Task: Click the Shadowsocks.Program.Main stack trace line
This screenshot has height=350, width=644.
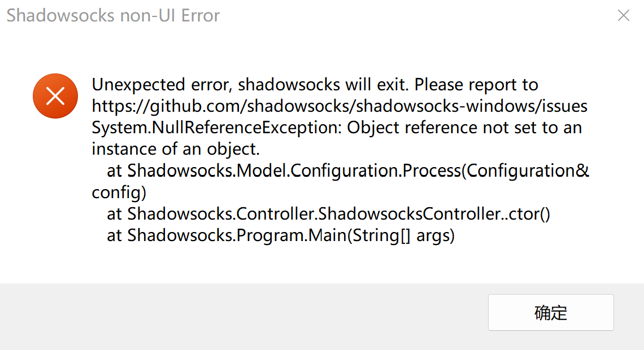Action: [x=280, y=235]
